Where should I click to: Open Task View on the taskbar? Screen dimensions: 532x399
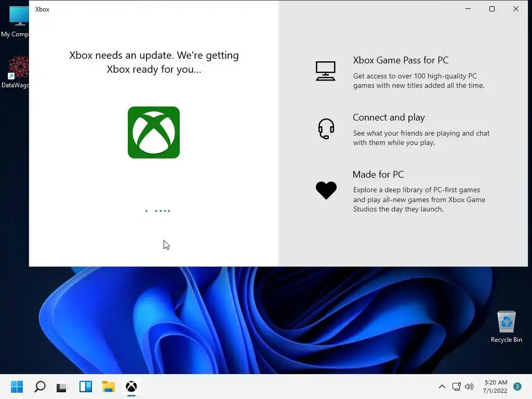(62, 387)
